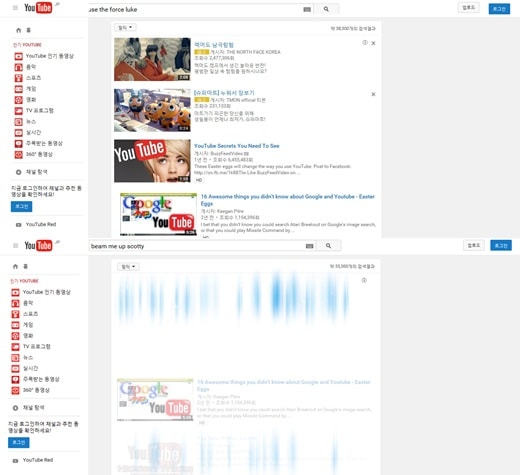Click the upload button in the top header

[x=469, y=8]
